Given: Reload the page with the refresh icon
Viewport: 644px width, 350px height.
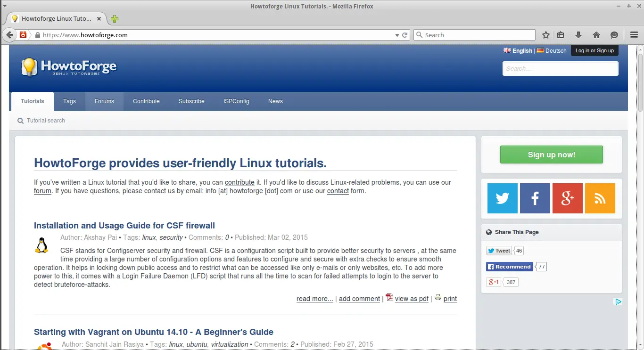Looking at the screenshot, I should pos(405,35).
